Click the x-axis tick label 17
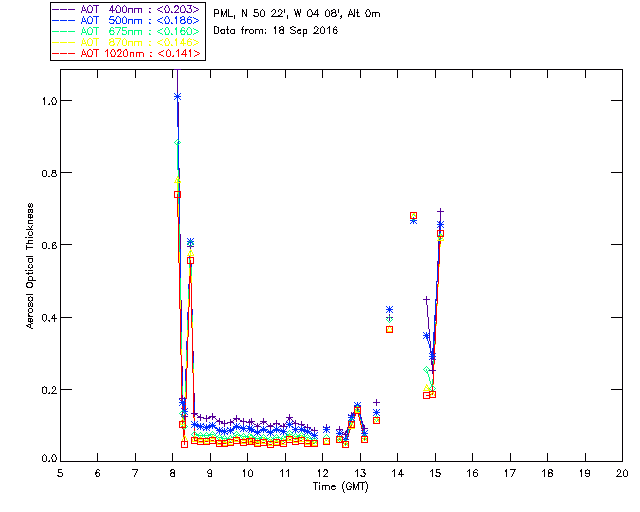Screen dimensions: 640x512 510,473
